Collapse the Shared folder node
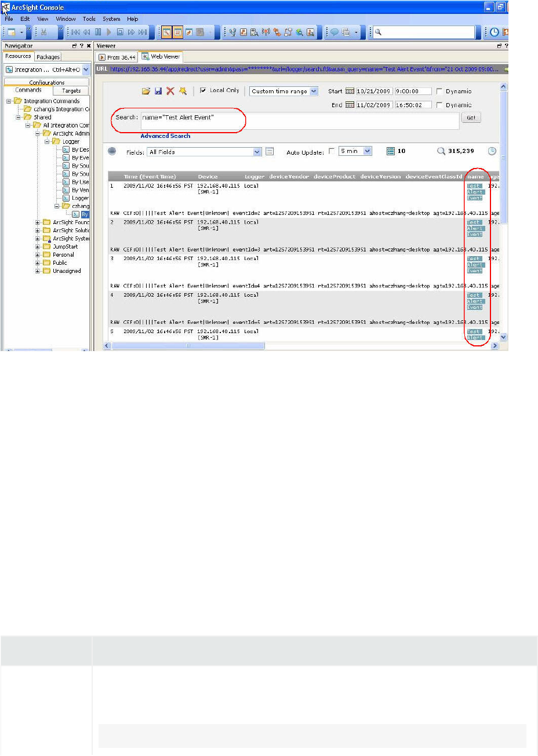Viewport: 538px width, 756px height. pyautogui.click(x=19, y=117)
